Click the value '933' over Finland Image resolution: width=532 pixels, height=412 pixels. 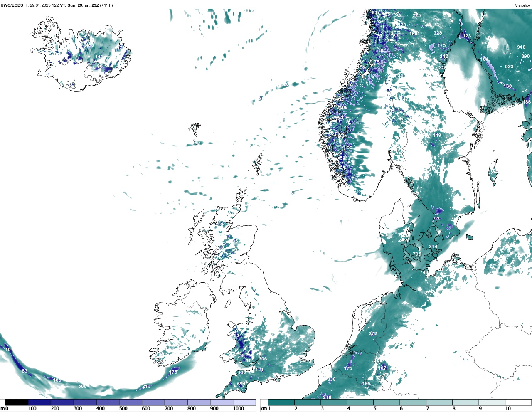(509, 67)
